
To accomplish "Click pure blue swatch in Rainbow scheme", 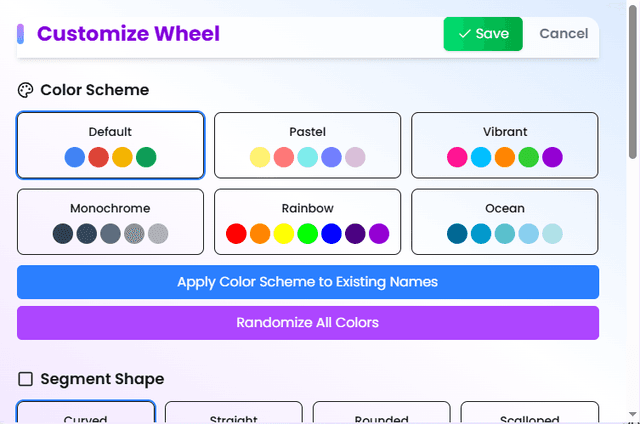I will pyautogui.click(x=331, y=233).
